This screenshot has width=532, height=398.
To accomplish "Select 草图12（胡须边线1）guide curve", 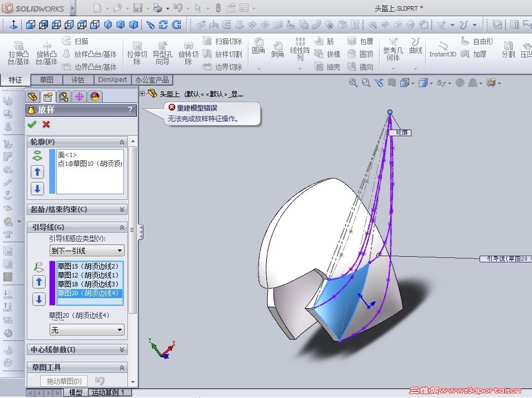I will click(x=90, y=275).
